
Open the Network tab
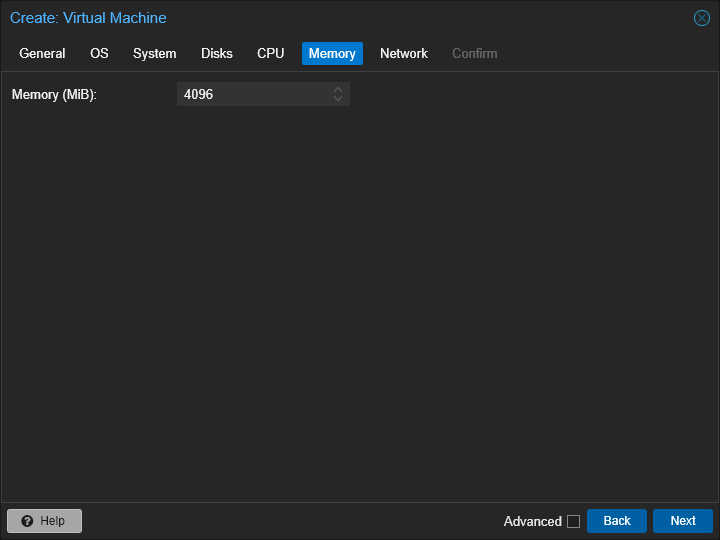(x=404, y=54)
